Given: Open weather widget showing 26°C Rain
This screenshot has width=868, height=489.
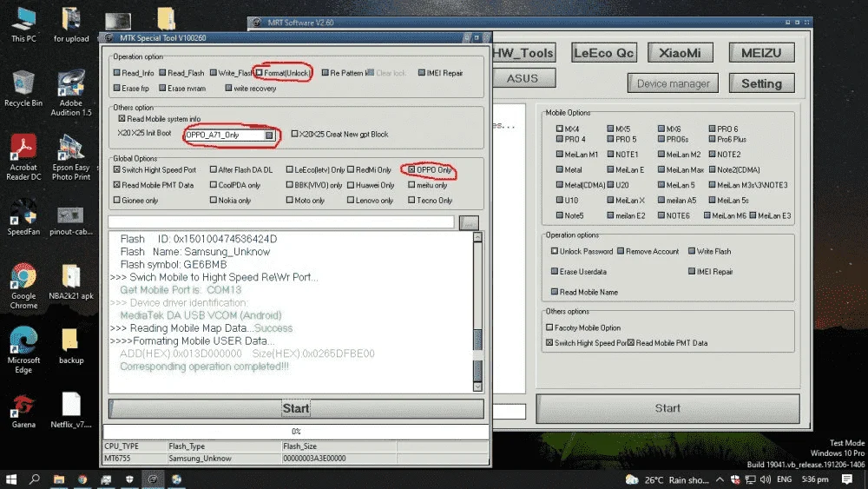Looking at the screenshot, I should pyautogui.click(x=667, y=479).
